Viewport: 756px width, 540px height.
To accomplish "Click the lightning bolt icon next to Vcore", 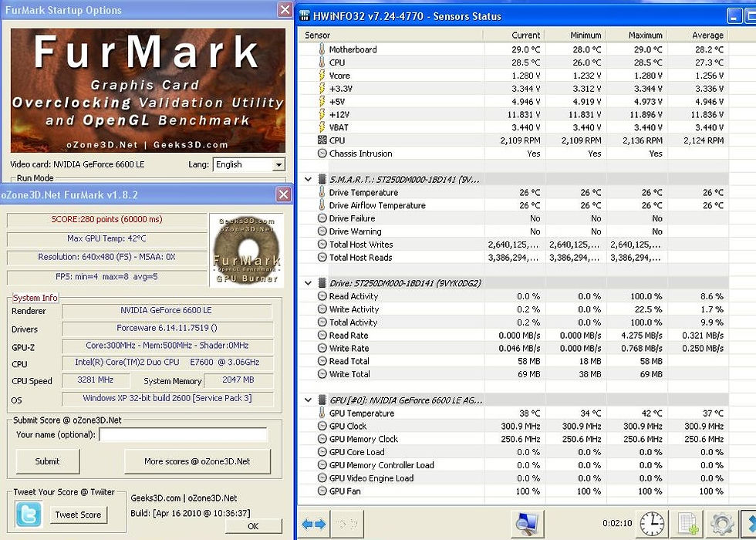I will [x=322, y=76].
